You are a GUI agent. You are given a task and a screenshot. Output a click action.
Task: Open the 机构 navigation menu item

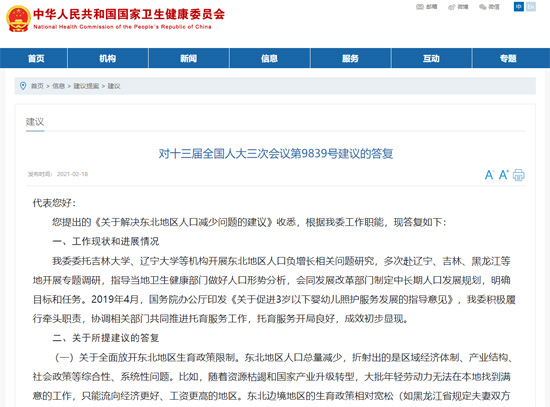[108, 58]
